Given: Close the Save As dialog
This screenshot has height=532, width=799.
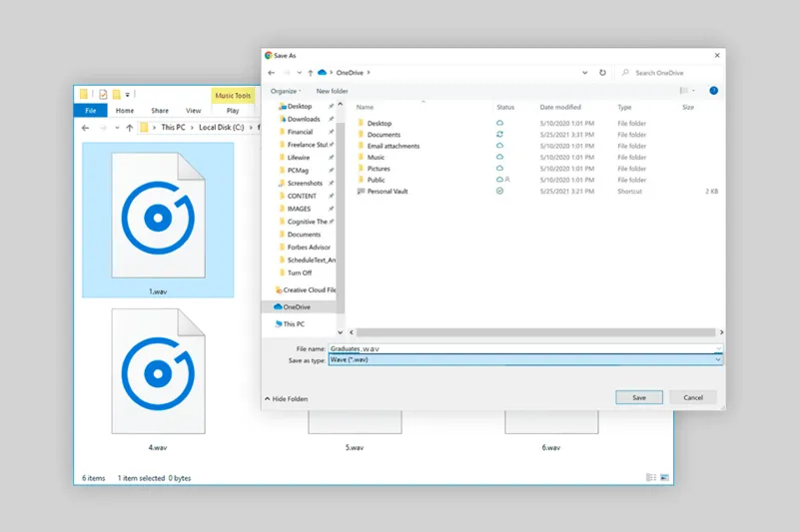Looking at the screenshot, I should click(x=717, y=56).
